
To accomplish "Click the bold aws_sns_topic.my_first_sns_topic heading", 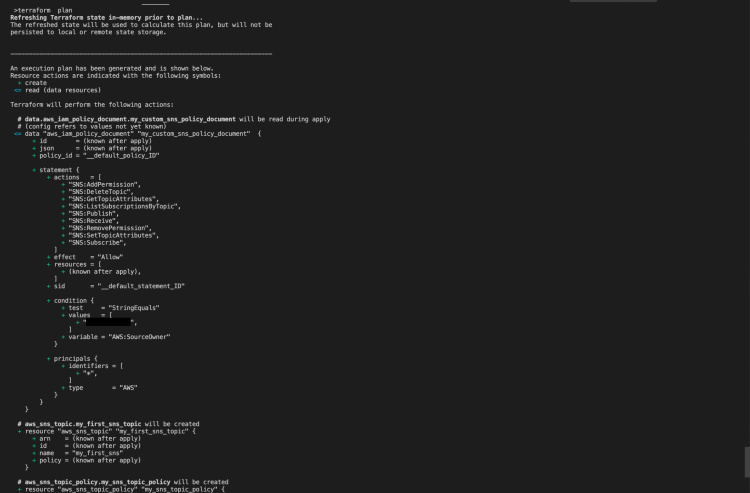I will click(83, 424).
